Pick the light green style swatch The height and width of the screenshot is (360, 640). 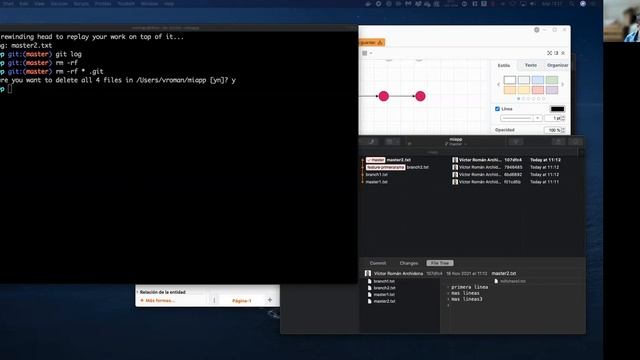[x=552, y=80]
